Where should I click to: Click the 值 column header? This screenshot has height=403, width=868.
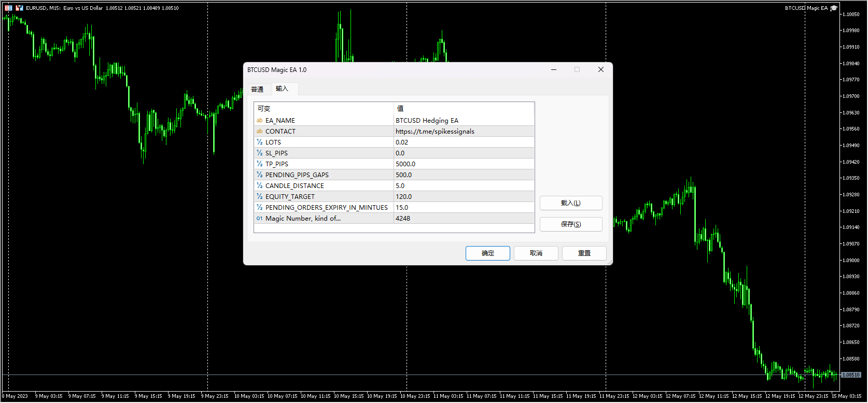coord(400,108)
